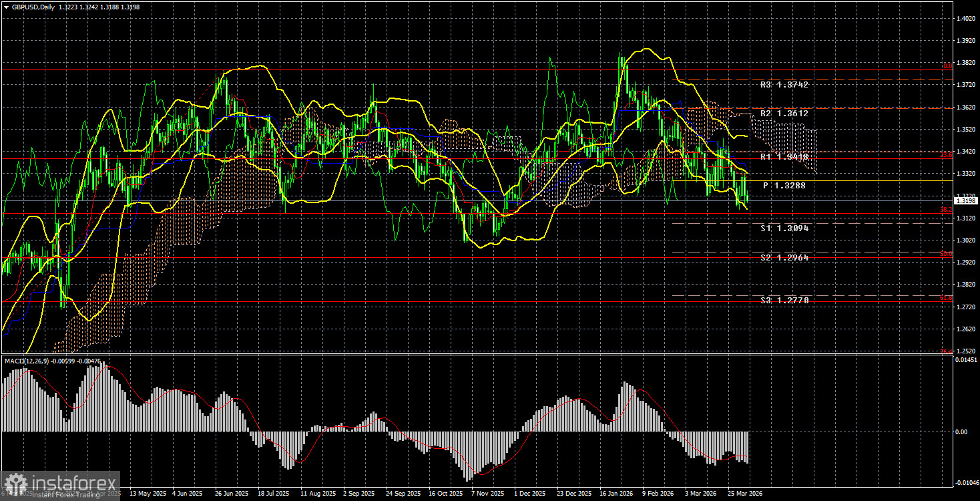Click the 1.4020 price scale label

(965, 18)
